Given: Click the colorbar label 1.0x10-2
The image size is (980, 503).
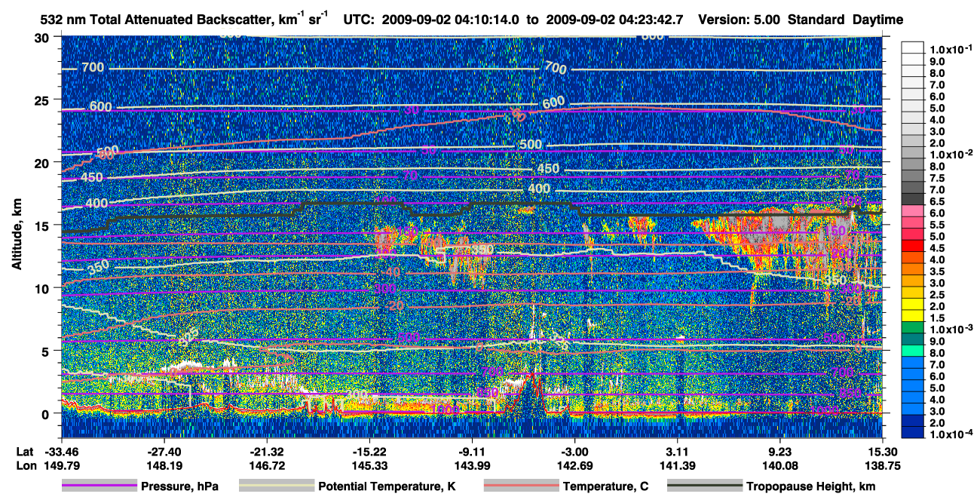Looking at the screenshot, I should pyautogui.click(x=951, y=153).
